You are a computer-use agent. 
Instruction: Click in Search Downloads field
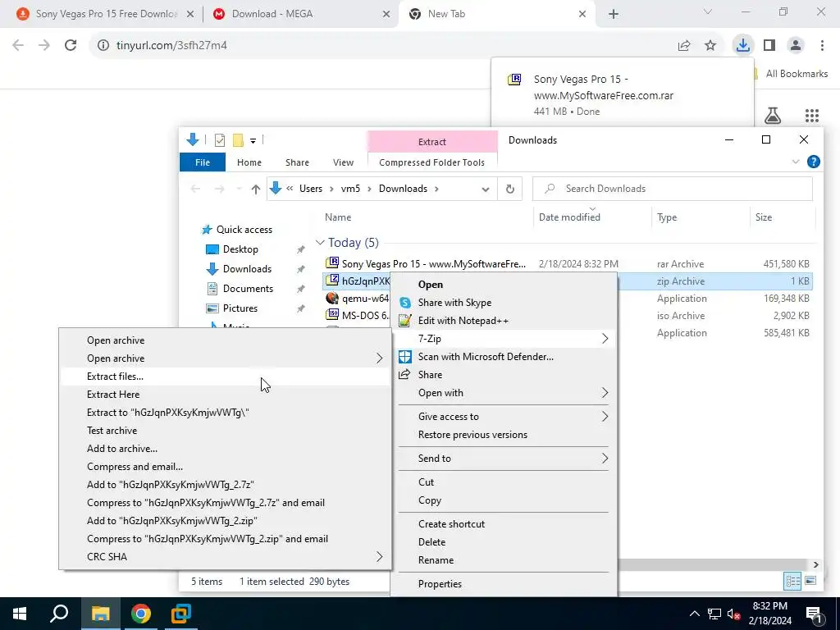click(673, 189)
